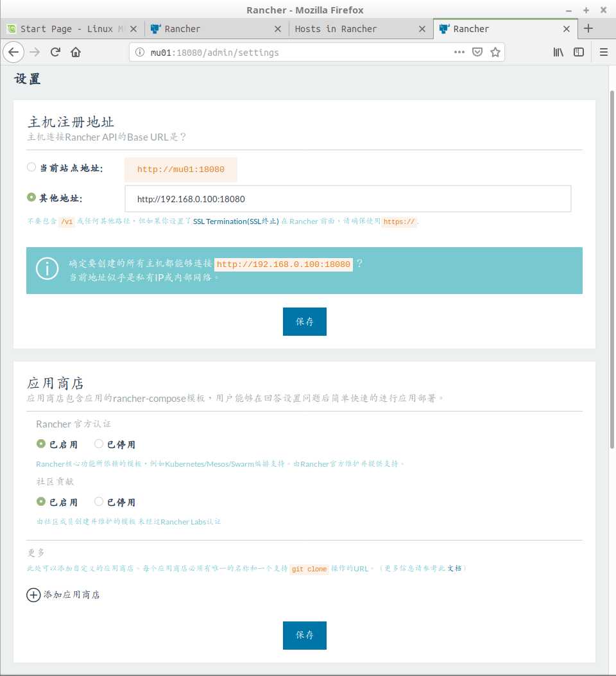Go back using the browser back arrow
Viewport: 616px width, 676px height.
pos(13,52)
